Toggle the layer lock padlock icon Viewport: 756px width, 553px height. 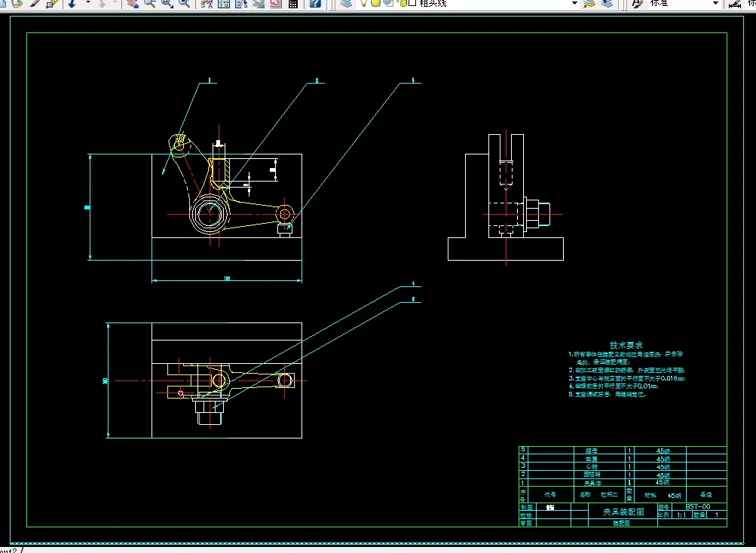tap(403, 3)
